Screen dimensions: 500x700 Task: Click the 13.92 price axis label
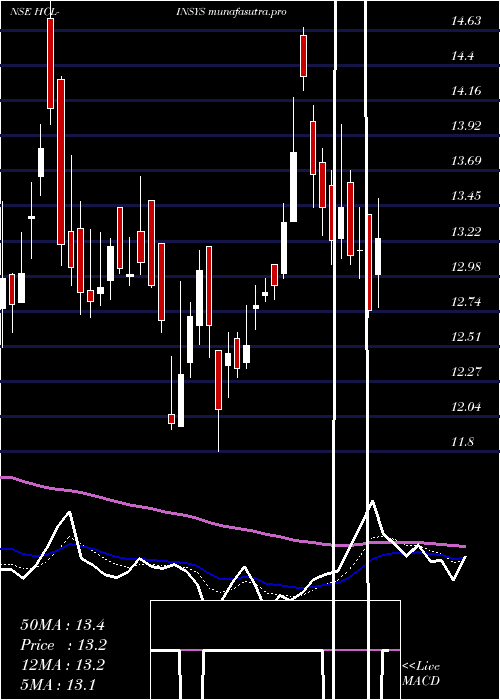point(466,126)
